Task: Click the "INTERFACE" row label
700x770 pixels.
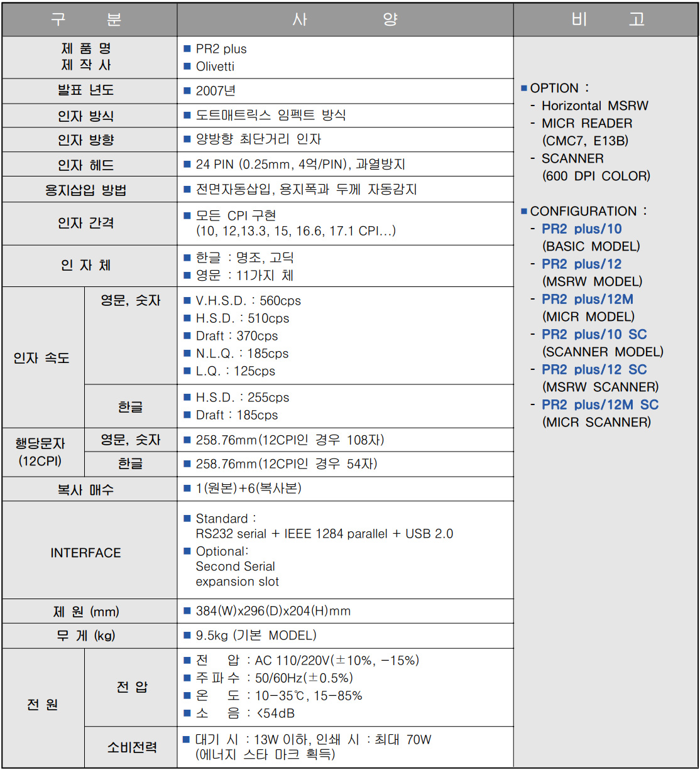Action: (x=85, y=553)
